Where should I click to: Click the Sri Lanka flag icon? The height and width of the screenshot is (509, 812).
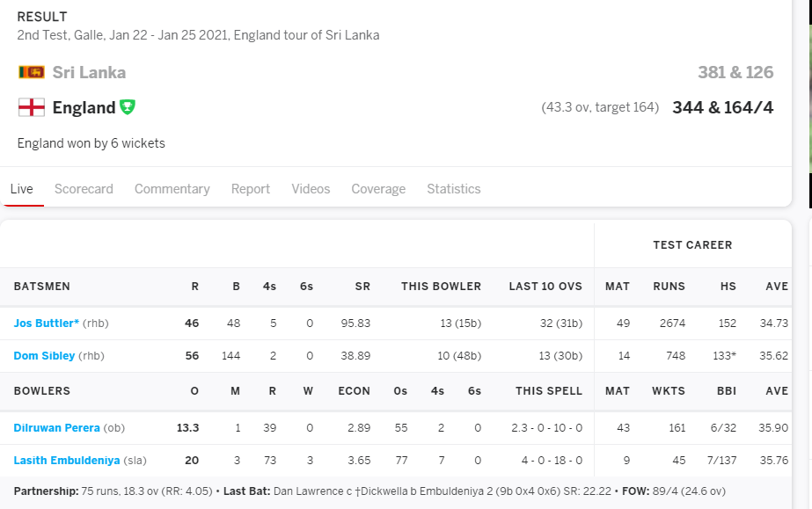[32, 72]
